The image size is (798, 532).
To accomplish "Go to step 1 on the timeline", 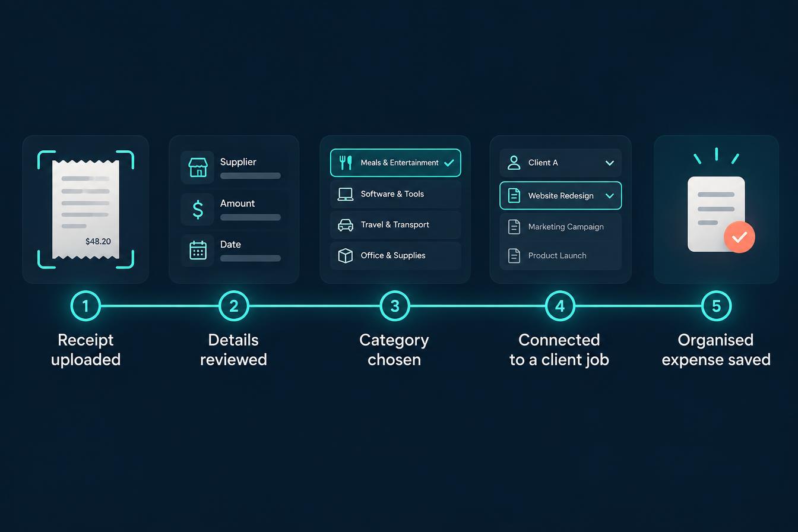I will [x=85, y=306].
